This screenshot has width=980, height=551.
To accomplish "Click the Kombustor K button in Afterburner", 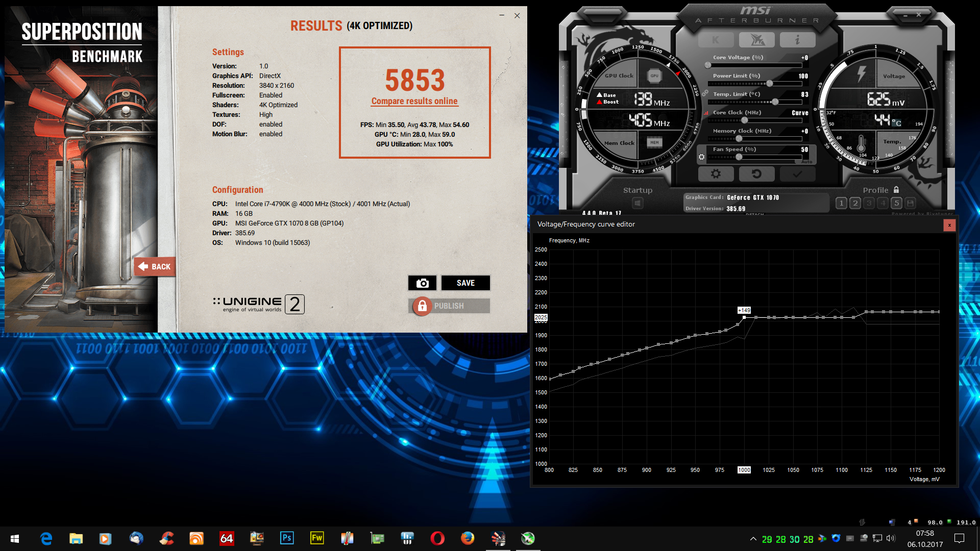I will coord(716,40).
